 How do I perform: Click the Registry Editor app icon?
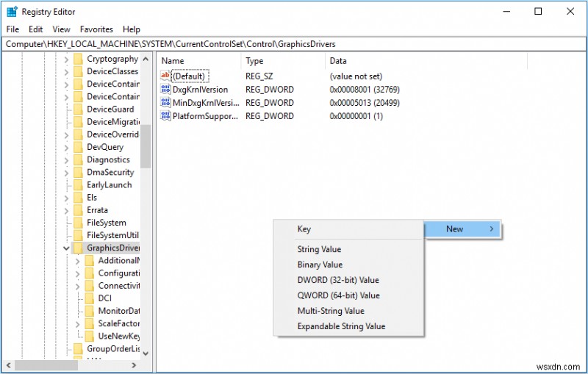(x=12, y=12)
